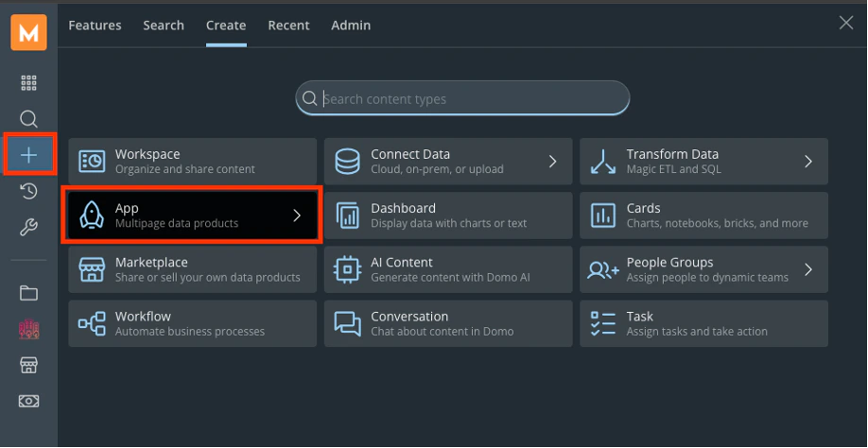Image resolution: width=868 pixels, height=448 pixels.
Task: Close the create menu with X
Action: (x=846, y=23)
